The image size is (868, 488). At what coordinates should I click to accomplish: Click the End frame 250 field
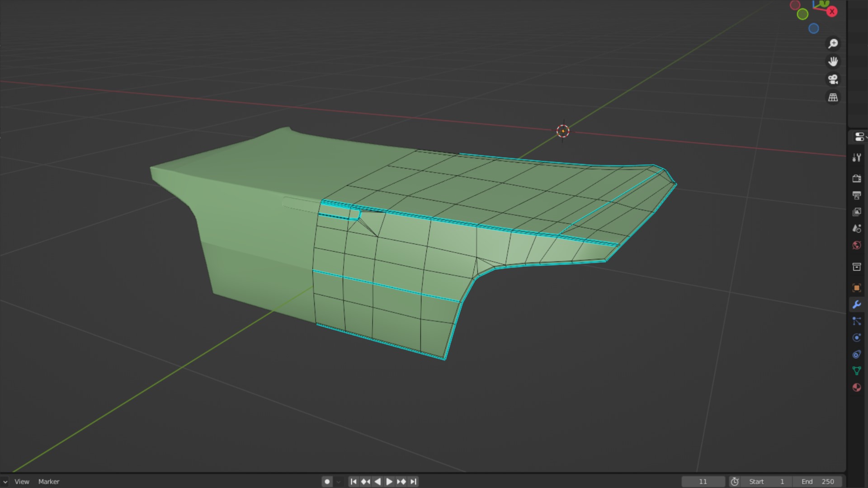pyautogui.click(x=818, y=482)
